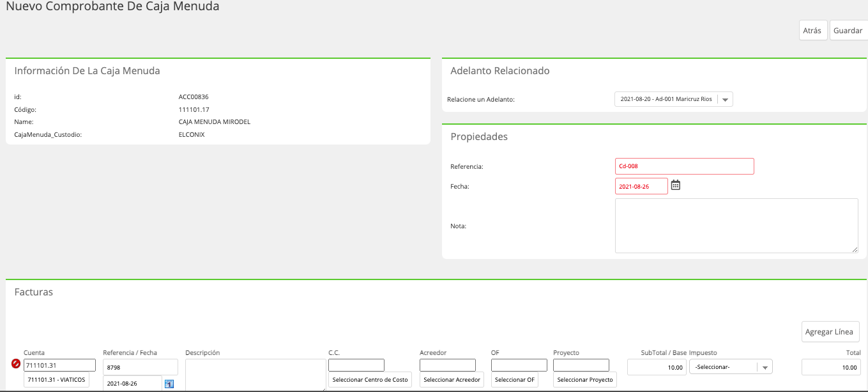Click into the Nota text area

[x=736, y=226]
